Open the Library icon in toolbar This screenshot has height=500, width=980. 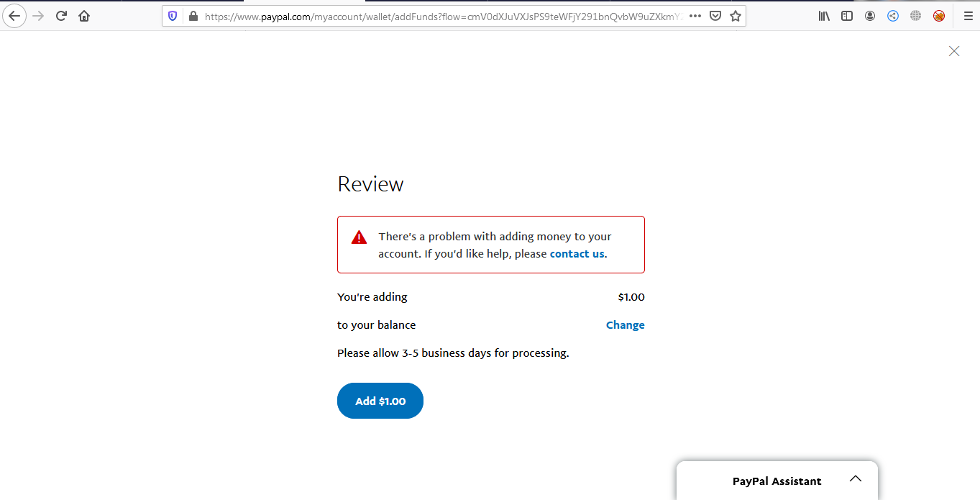click(x=824, y=16)
